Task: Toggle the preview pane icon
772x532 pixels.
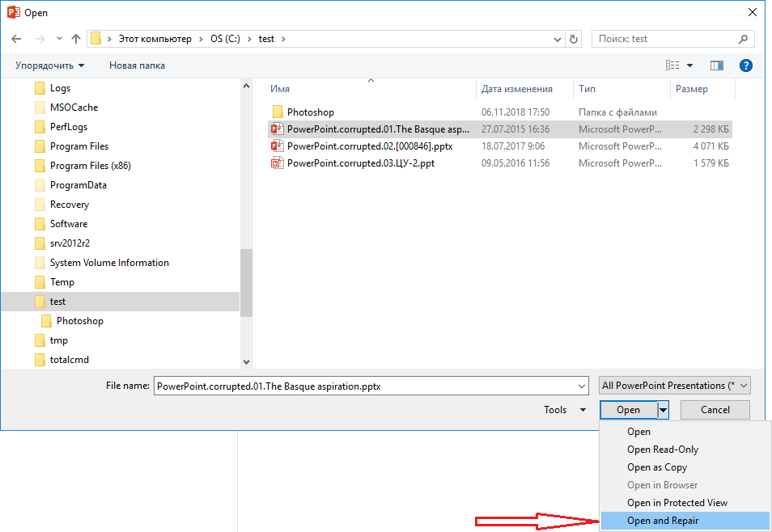Action: [x=716, y=65]
